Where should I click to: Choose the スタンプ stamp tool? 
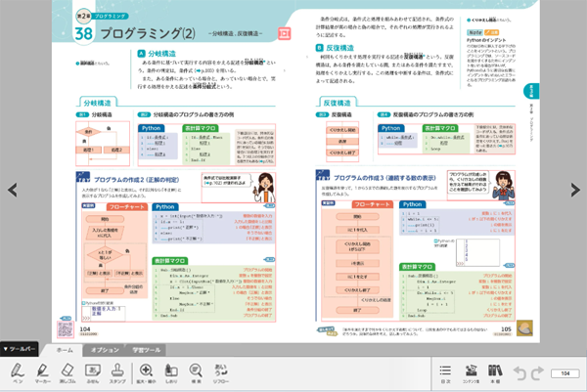pos(120,372)
